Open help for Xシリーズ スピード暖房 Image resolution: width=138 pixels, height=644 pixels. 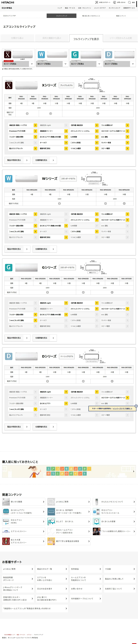point(127,149)
